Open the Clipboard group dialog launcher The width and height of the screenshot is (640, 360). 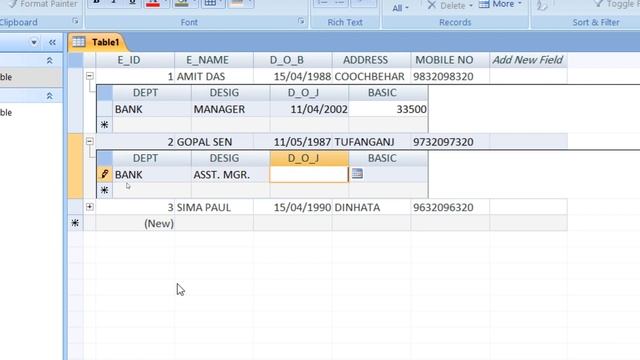(75, 21)
